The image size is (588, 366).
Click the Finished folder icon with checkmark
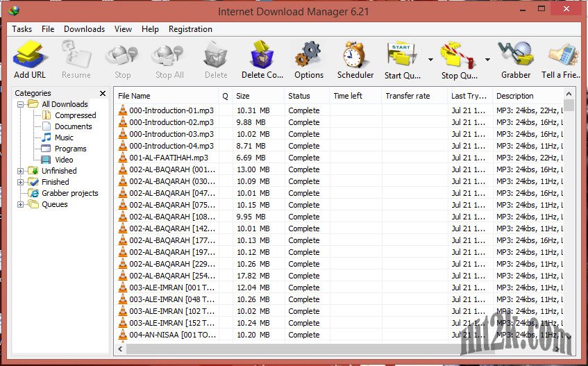(33, 182)
